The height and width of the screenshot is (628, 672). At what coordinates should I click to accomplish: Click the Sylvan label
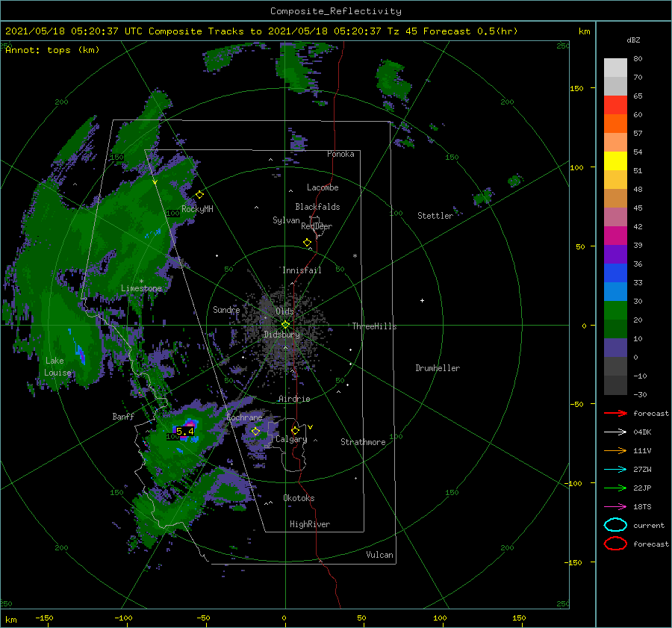[286, 220]
